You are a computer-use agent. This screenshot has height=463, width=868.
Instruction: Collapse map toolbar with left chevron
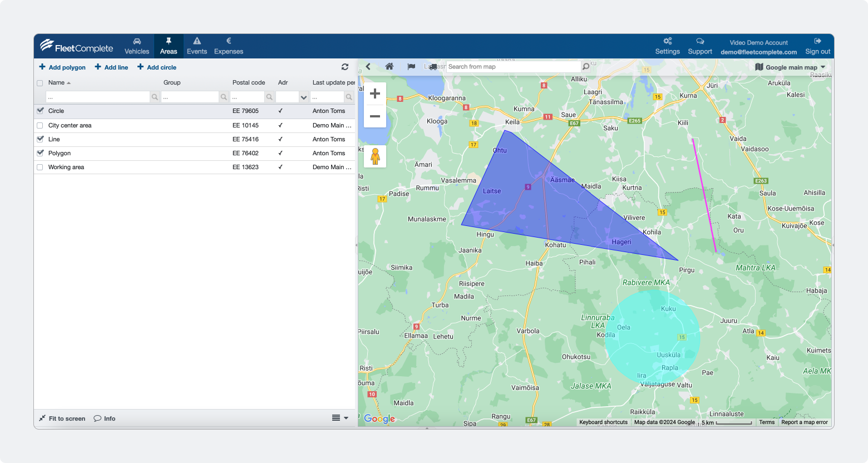tap(368, 67)
